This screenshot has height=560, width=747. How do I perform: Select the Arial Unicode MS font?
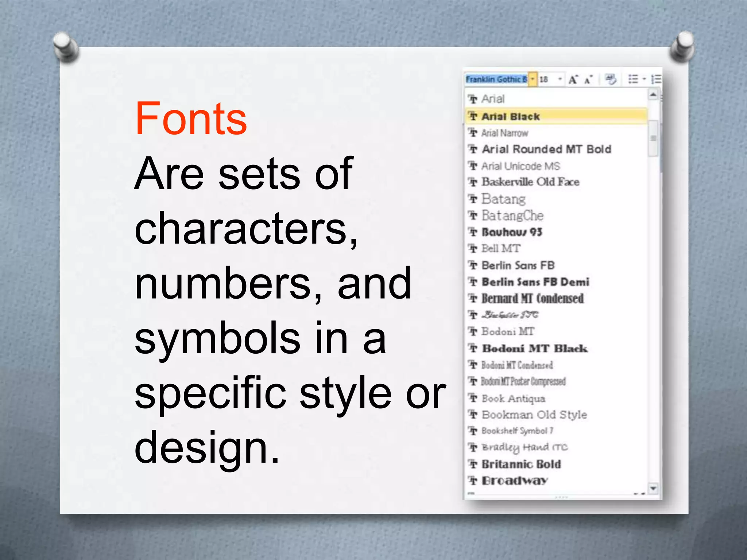(x=557, y=166)
